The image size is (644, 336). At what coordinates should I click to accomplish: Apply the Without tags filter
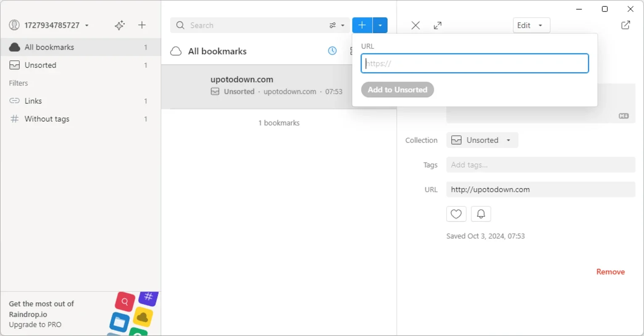[x=81, y=119]
